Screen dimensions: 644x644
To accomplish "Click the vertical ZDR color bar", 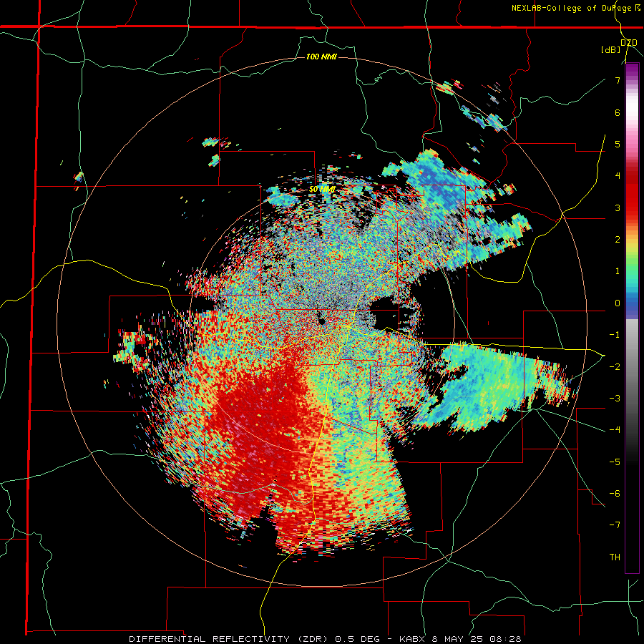I will point(632,318).
